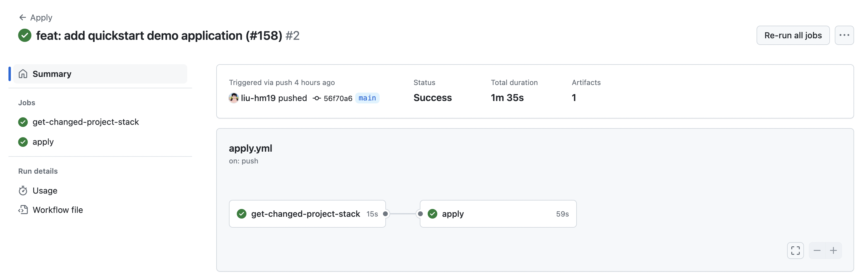Click the commit icon before 56f70a6
The image size is (868, 278).
[317, 98]
